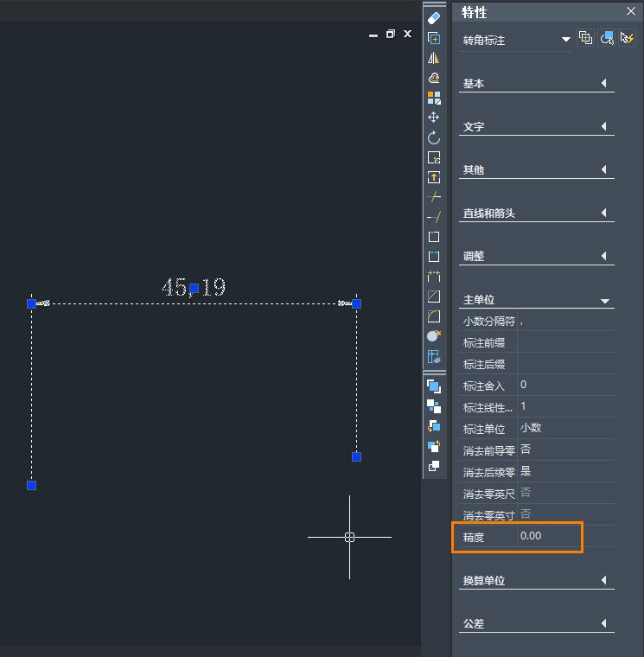
Task: Select the Array tool
Action: pos(434,98)
